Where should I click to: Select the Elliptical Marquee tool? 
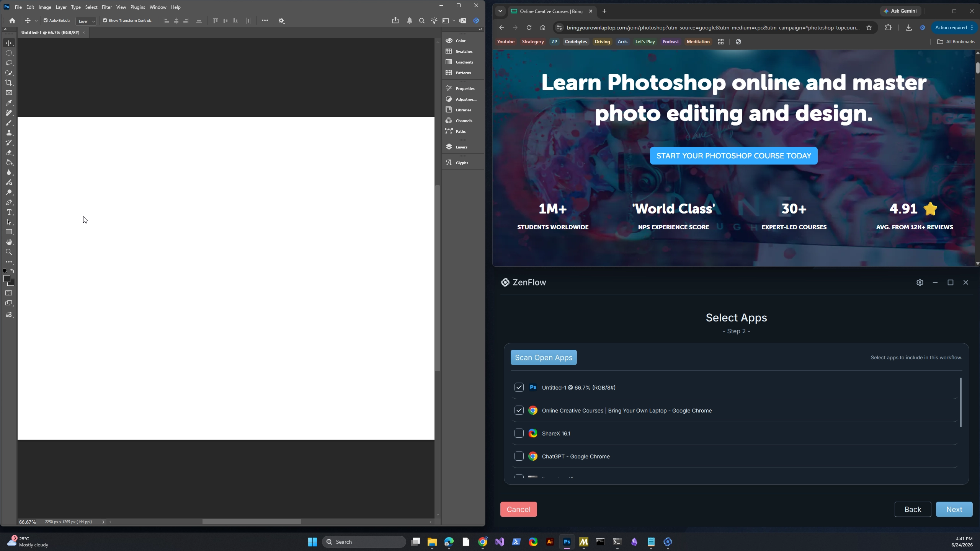[9, 53]
